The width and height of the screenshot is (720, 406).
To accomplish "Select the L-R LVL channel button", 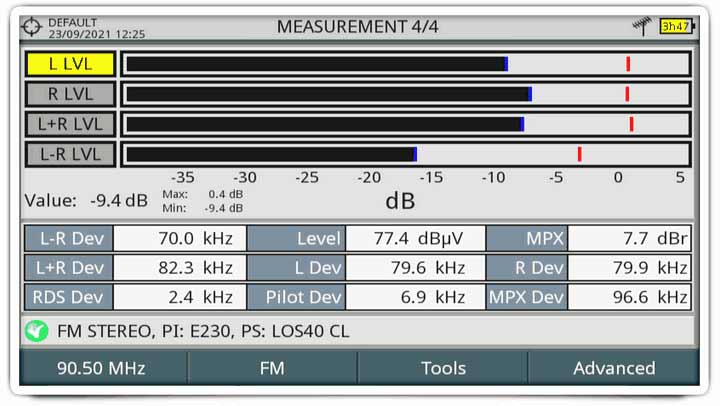I will coord(70,154).
